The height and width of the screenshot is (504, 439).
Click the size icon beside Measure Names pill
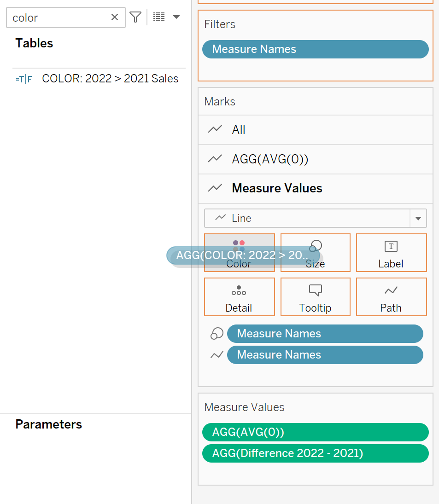217,334
